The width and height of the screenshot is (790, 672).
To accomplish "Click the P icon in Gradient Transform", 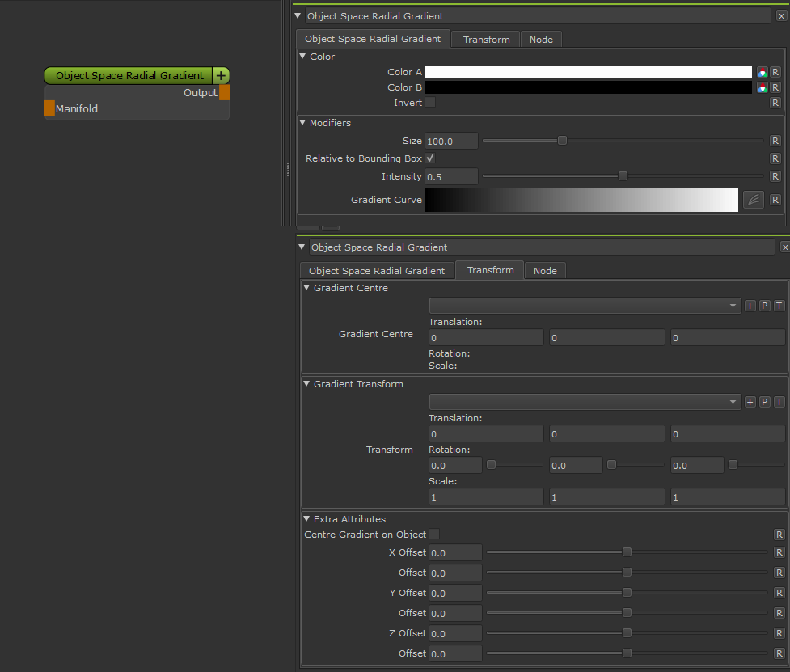I will pyautogui.click(x=764, y=402).
